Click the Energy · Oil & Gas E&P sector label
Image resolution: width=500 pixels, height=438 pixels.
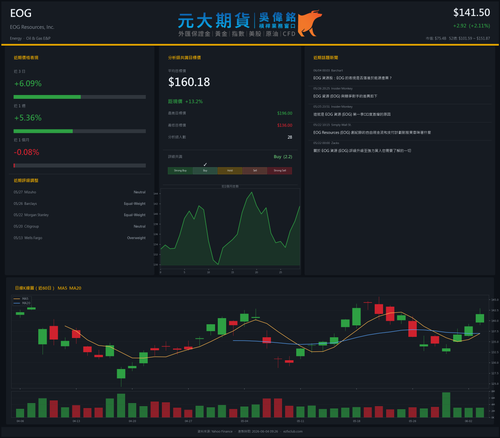pyautogui.click(x=30, y=38)
